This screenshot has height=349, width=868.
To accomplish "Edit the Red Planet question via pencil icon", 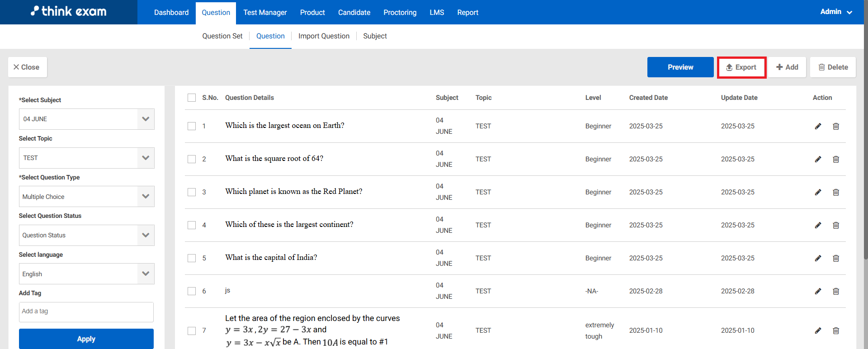I will pos(818,192).
